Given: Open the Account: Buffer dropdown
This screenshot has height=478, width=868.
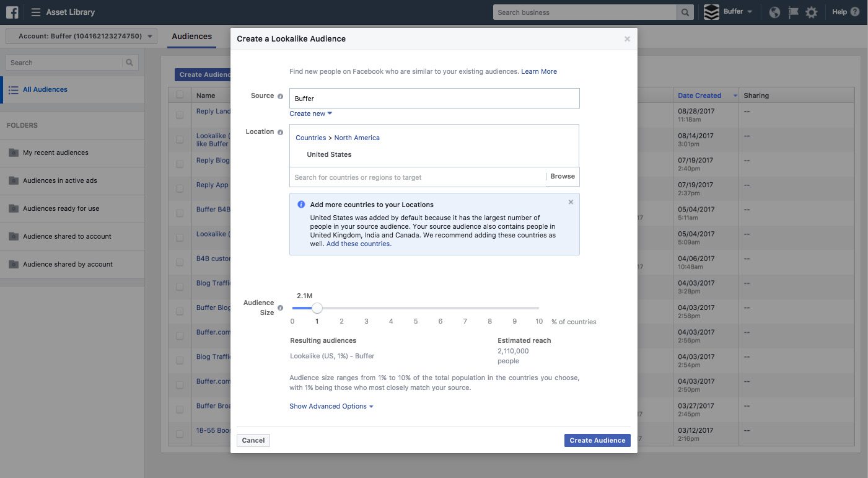Looking at the screenshot, I should (82, 37).
